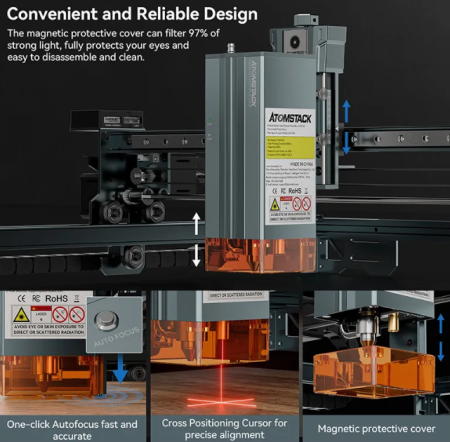Click the yellow laser warning triangle on the main label
Screen dimensions: 450x442
(275, 205)
